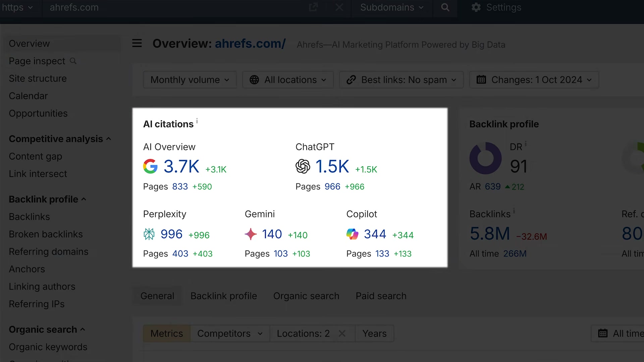Click the Copilot logo icon

(x=352, y=234)
